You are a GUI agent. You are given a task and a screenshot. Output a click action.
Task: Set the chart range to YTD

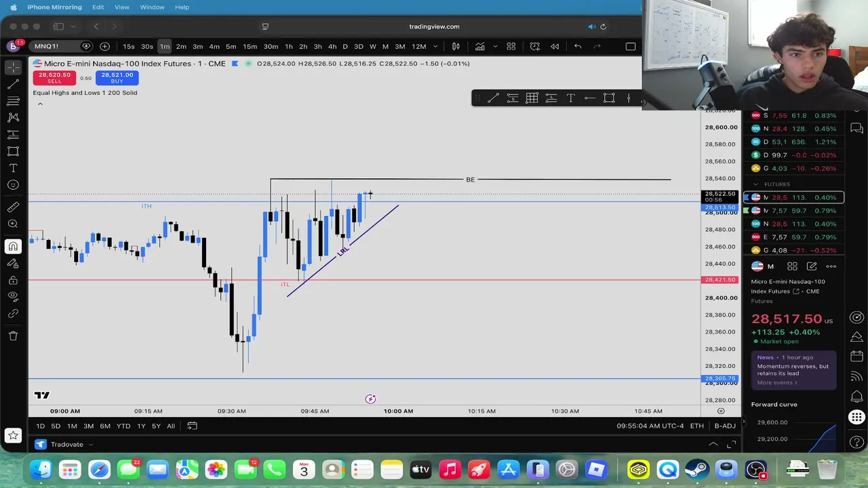(x=123, y=426)
